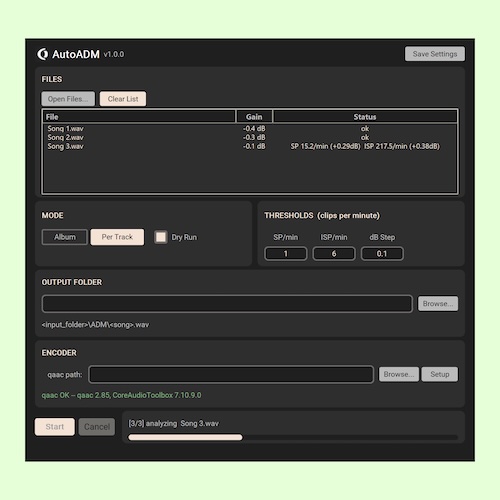Open files with the Open Files... button
The image size is (500, 500).
pyautogui.click(x=68, y=99)
